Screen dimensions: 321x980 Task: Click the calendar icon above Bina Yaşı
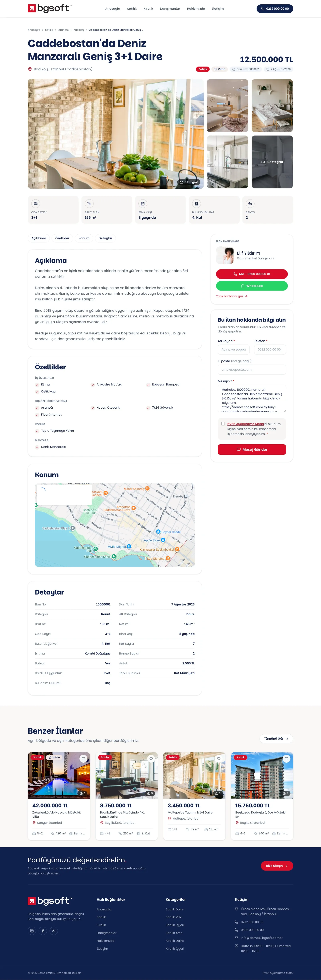click(143, 203)
